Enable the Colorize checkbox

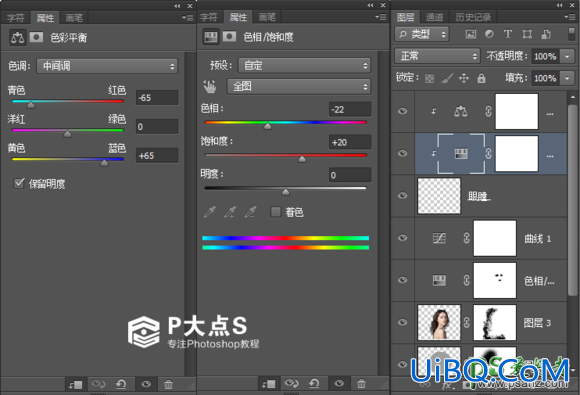pyautogui.click(x=276, y=212)
